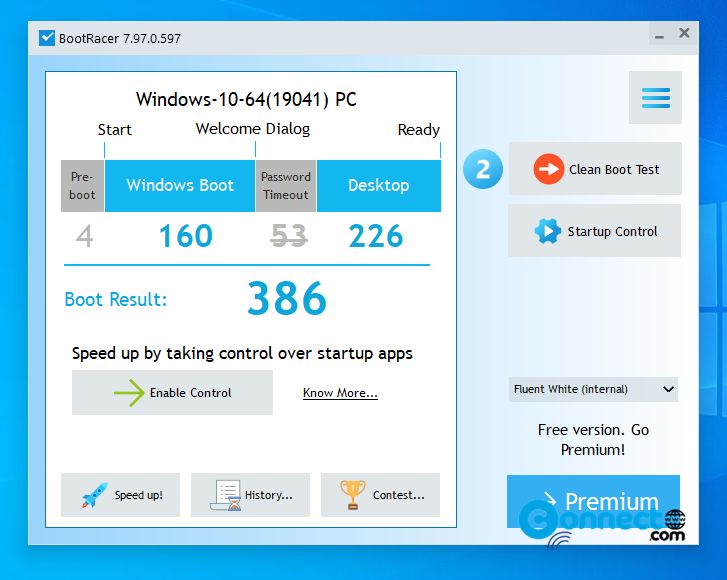Image resolution: width=727 pixels, height=580 pixels.
Task: Start the Clean Boot Test
Action: (x=595, y=169)
